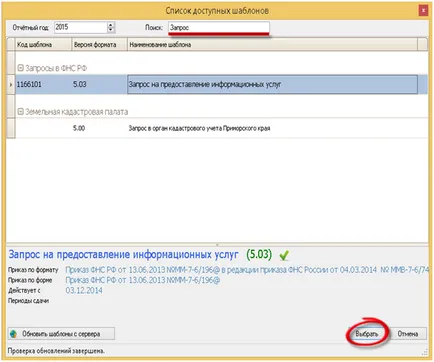This screenshot has width=434, height=362.
Task: Sort by Наименование шаблона column header
Action: tap(272, 44)
